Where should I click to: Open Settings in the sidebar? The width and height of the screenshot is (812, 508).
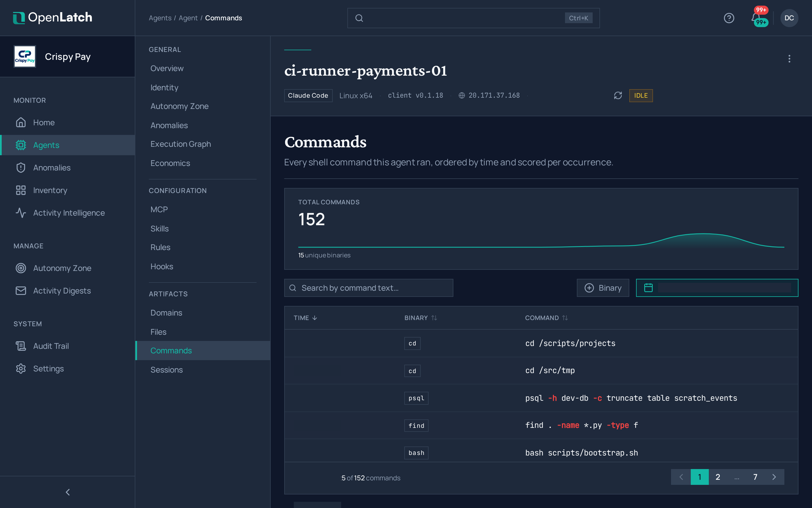point(67,369)
